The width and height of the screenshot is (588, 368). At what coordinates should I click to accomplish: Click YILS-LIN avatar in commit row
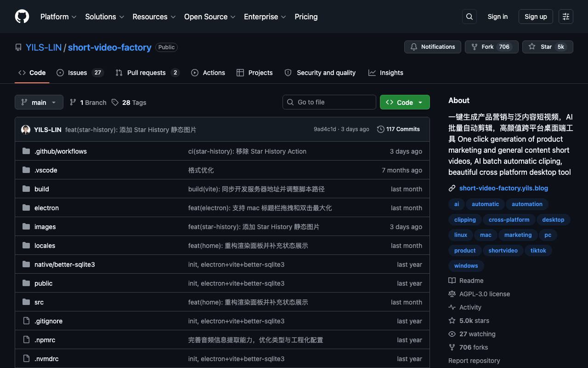(26, 129)
